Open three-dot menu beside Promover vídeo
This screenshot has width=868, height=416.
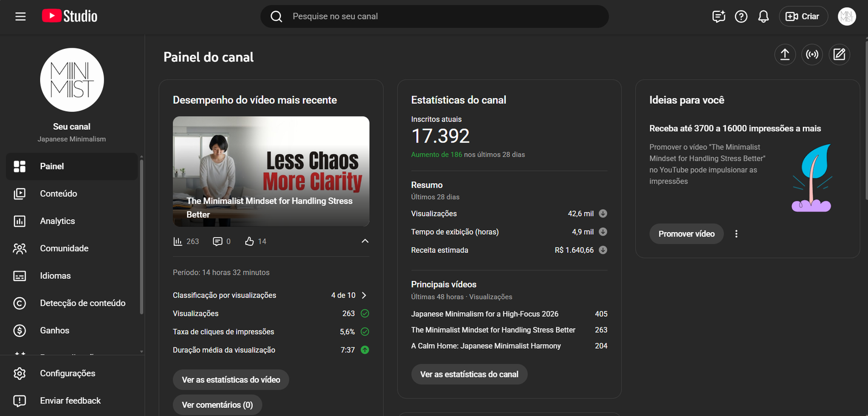point(736,234)
